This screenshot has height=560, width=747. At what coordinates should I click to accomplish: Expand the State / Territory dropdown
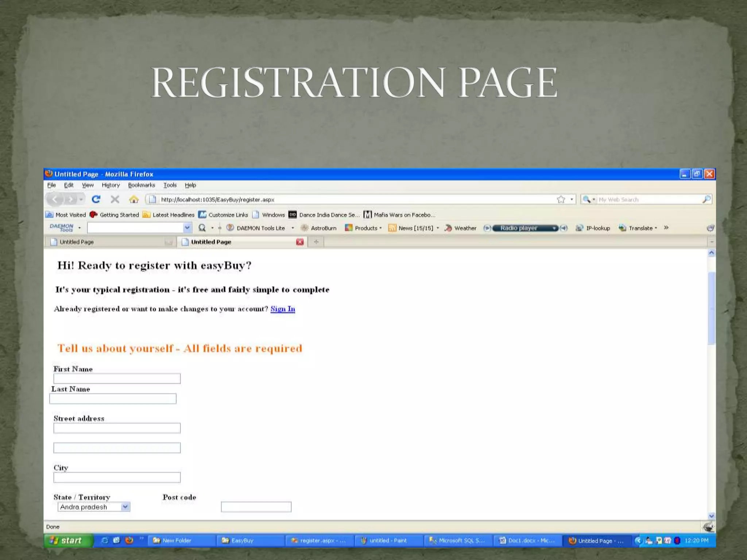tap(125, 507)
